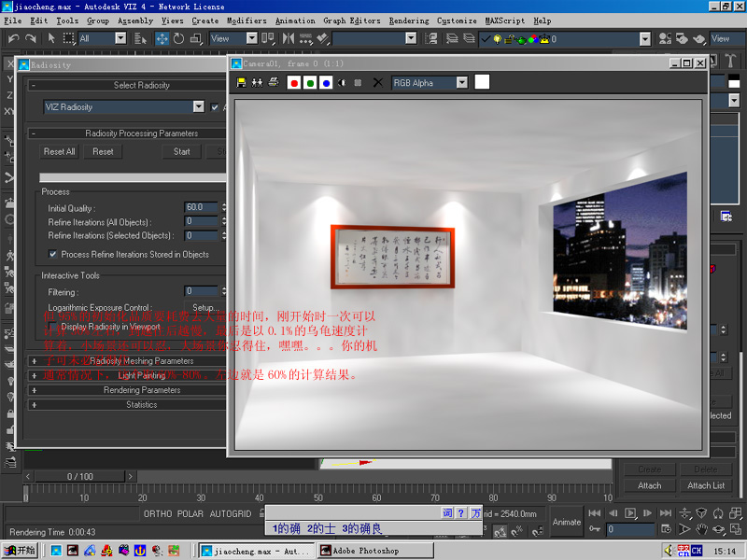Click the Play Animation button

tap(630, 513)
